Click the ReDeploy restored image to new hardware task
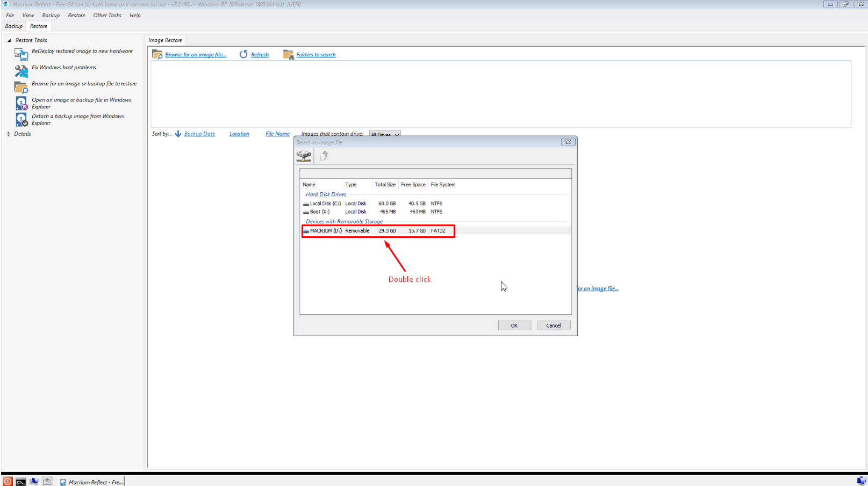 click(x=82, y=51)
